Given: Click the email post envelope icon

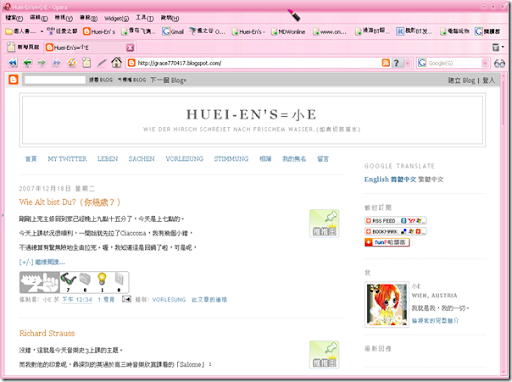Looking at the screenshot, I should tap(126, 299).
